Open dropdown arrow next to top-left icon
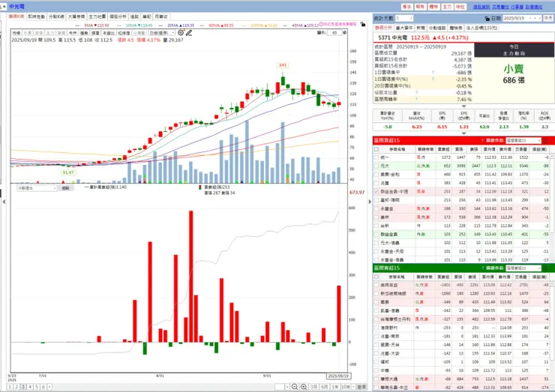This screenshot has width=555, height=392. [x=5, y=6]
